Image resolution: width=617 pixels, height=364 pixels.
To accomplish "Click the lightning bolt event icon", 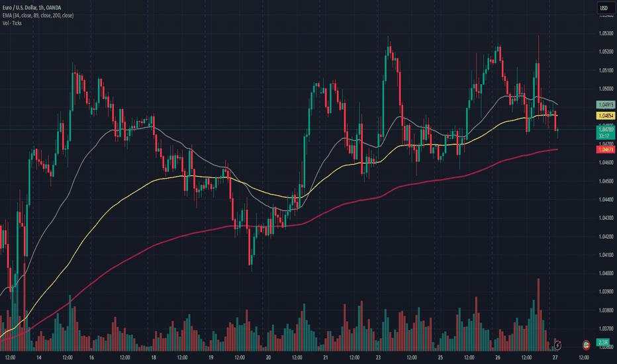I will [558, 344].
